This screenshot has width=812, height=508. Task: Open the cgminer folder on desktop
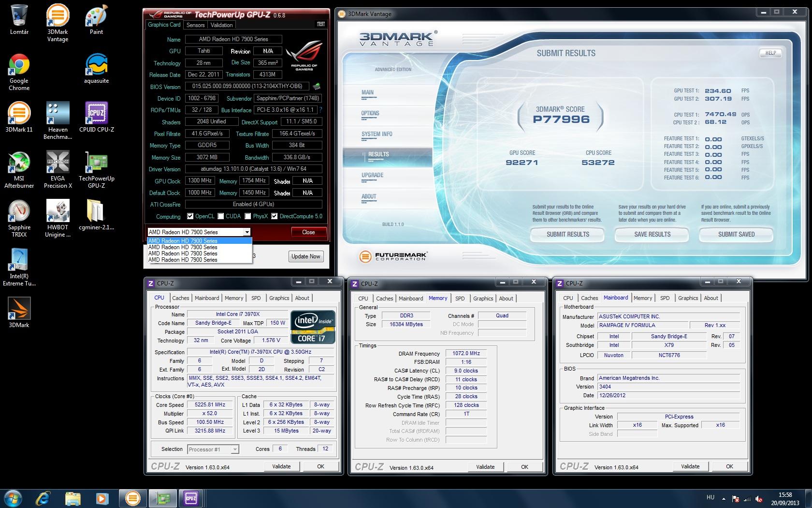(96, 215)
